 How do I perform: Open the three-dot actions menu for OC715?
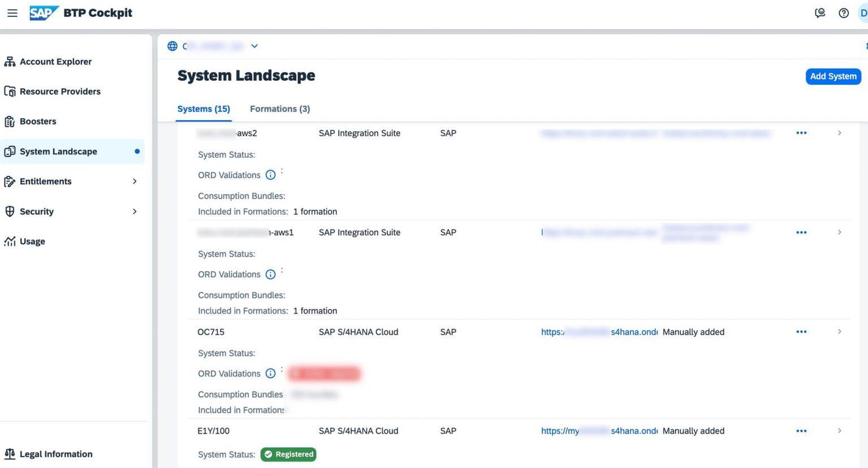pos(801,332)
